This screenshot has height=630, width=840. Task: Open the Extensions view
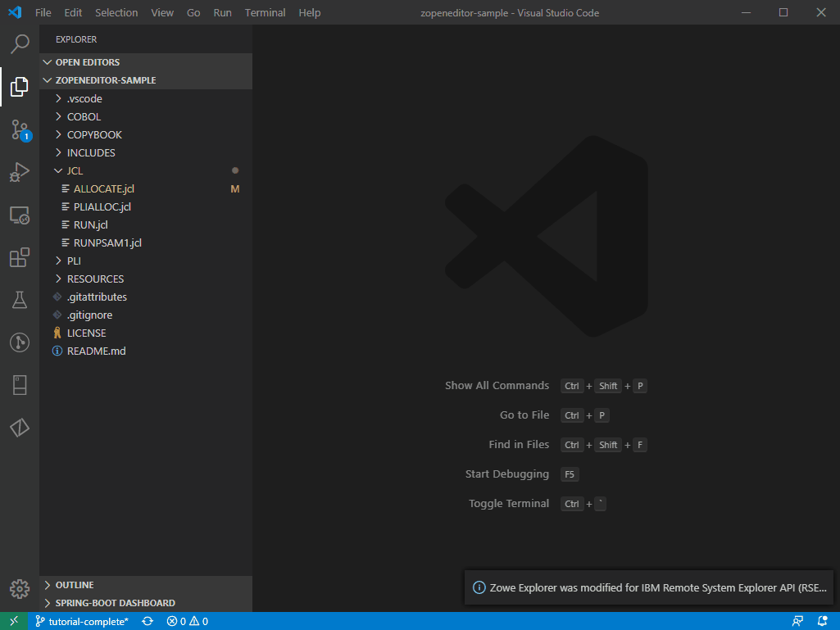tap(20, 258)
